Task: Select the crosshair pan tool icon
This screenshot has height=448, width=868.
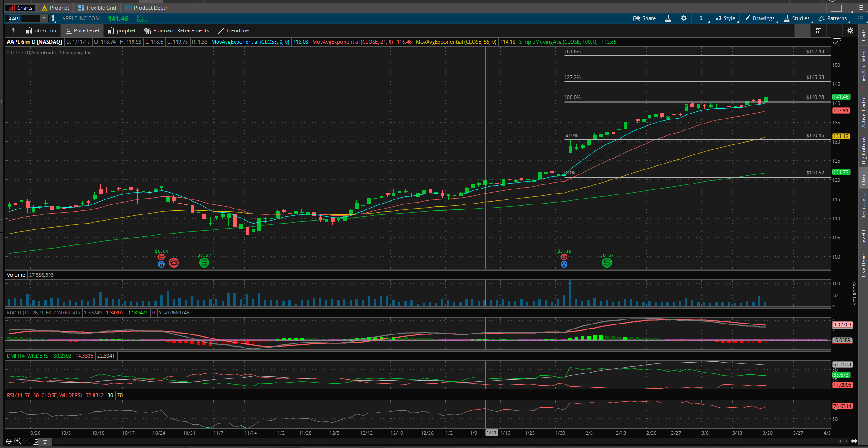Action: click(9, 441)
